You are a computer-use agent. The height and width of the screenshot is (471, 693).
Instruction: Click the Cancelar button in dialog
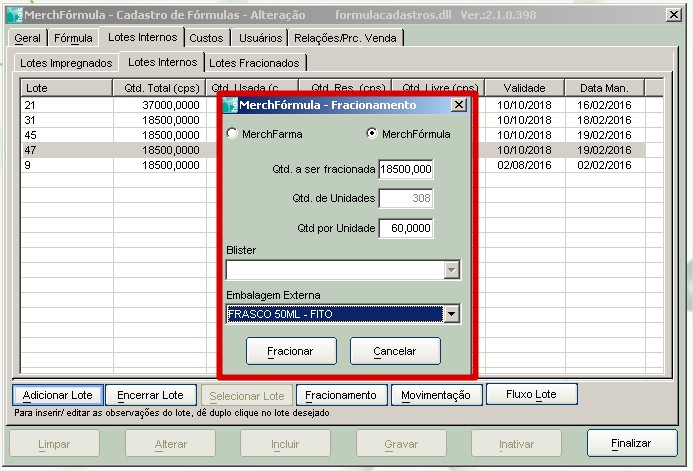click(x=395, y=351)
